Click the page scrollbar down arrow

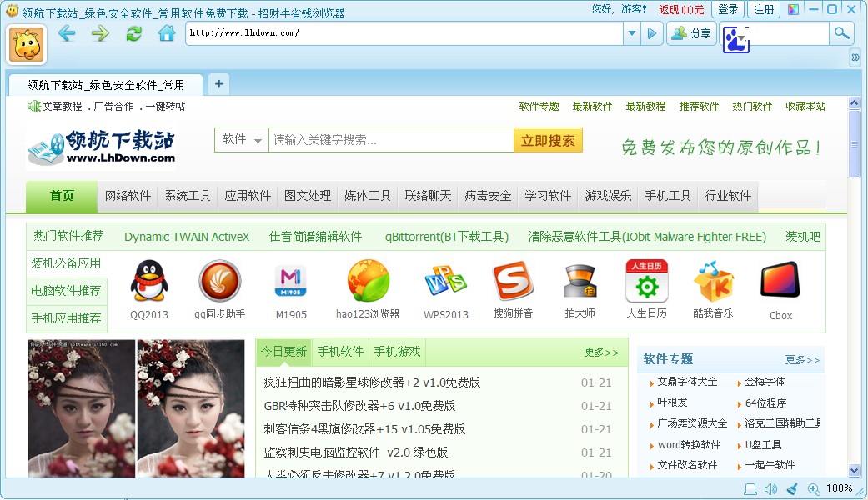pos(854,471)
